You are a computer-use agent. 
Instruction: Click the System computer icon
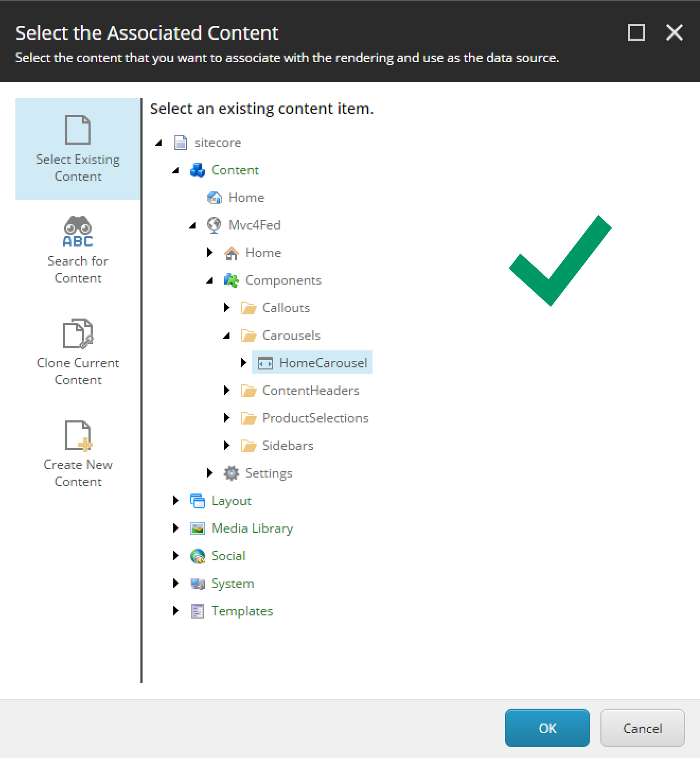pos(197,583)
